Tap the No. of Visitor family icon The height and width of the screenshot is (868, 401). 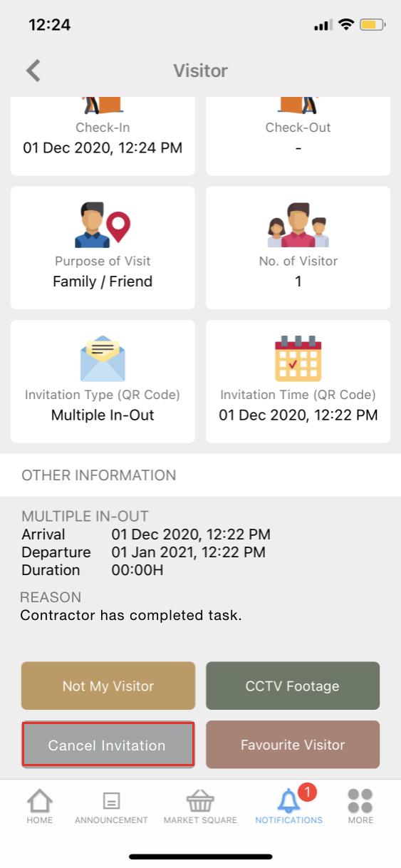coord(298,225)
